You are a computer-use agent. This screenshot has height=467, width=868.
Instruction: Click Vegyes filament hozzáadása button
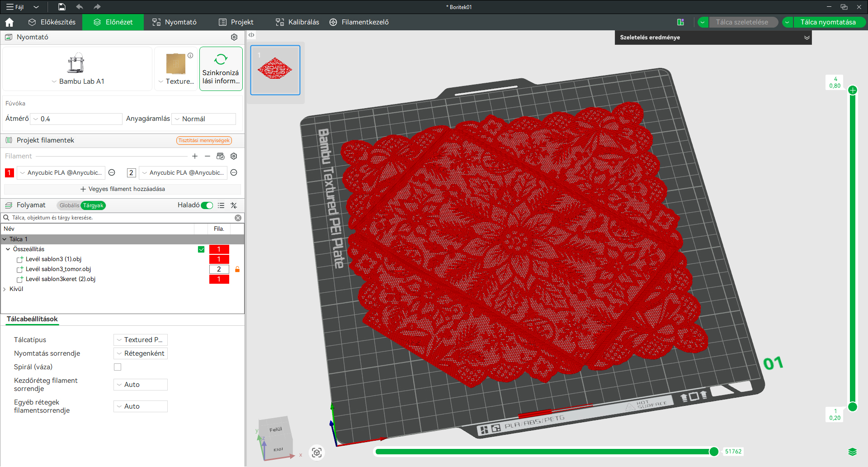tap(123, 189)
